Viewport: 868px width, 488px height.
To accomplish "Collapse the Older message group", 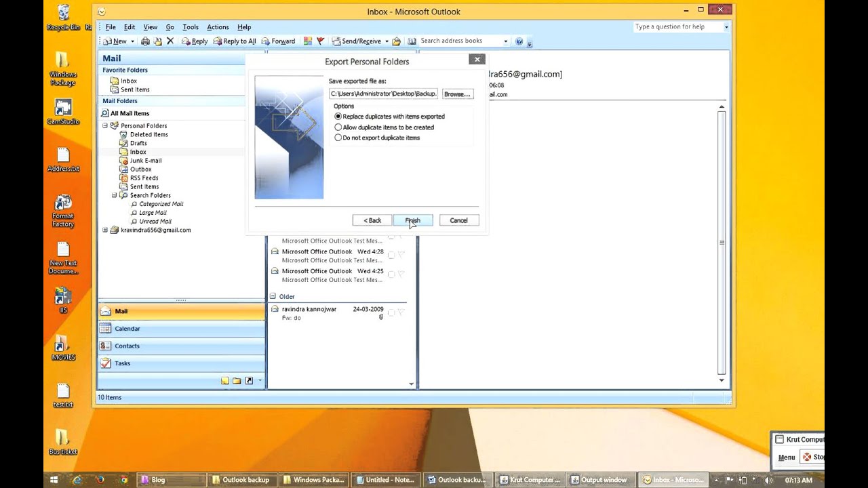I will 273,296.
